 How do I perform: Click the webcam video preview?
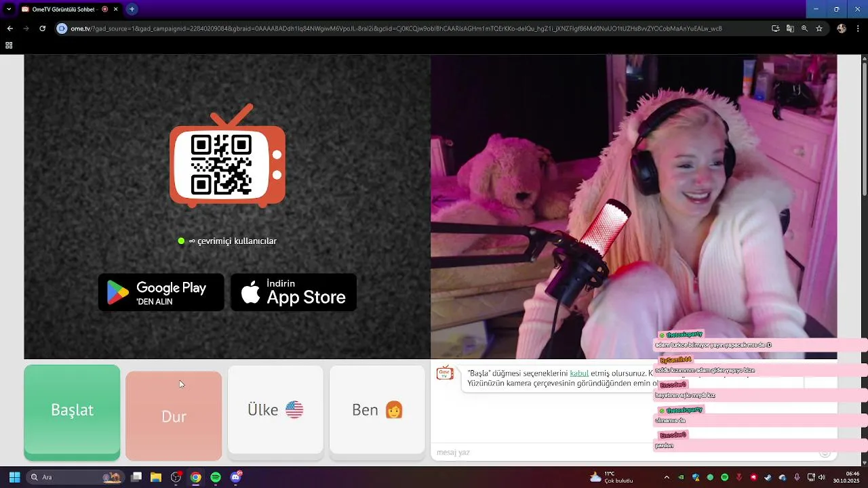(x=633, y=207)
